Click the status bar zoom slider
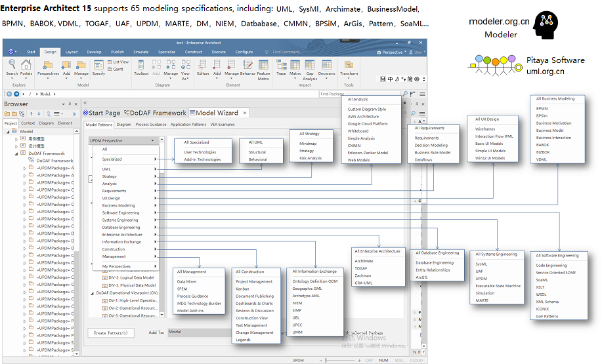 click(341, 360)
